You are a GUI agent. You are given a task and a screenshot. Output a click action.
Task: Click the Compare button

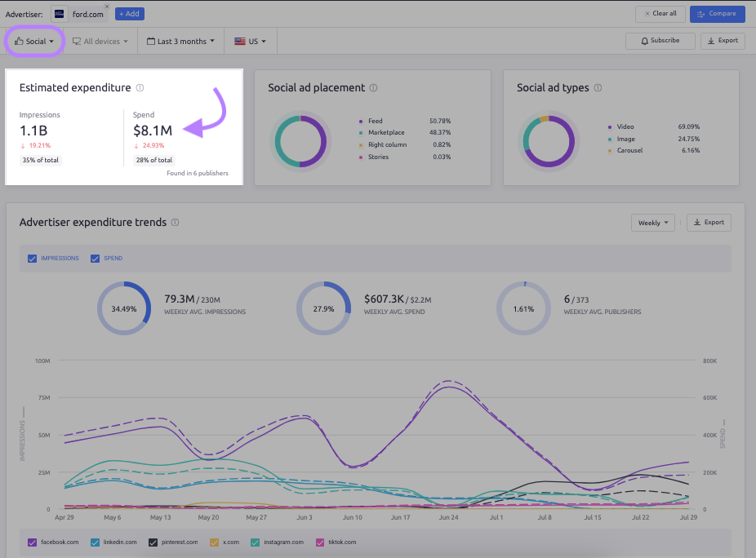pyautogui.click(x=717, y=14)
